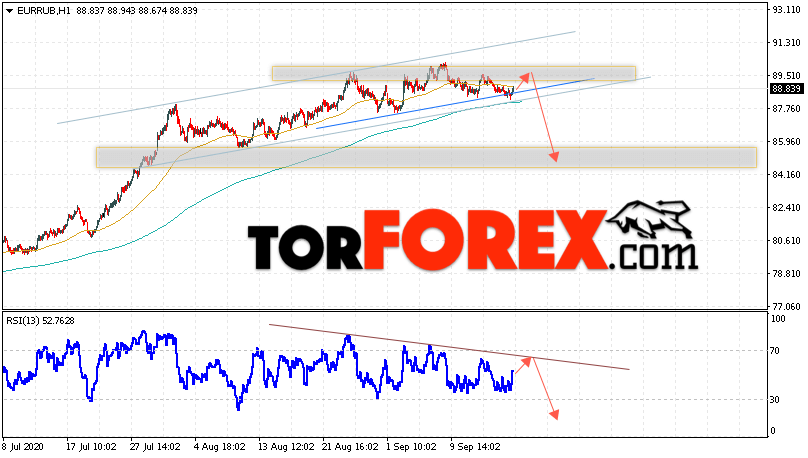Click the 91.310 price axis label

(786, 42)
